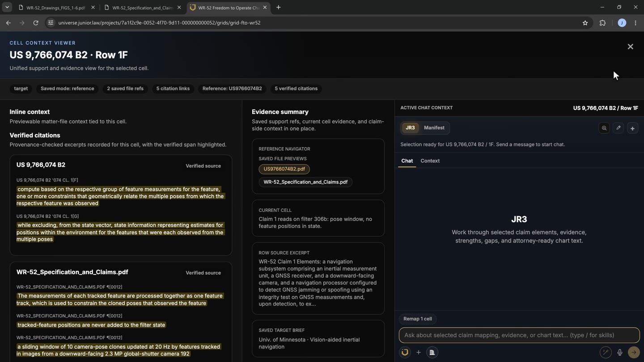Viewport: 644px width, 362px height.
Task: Open the library books icon below the chat input
Action: coord(432,352)
